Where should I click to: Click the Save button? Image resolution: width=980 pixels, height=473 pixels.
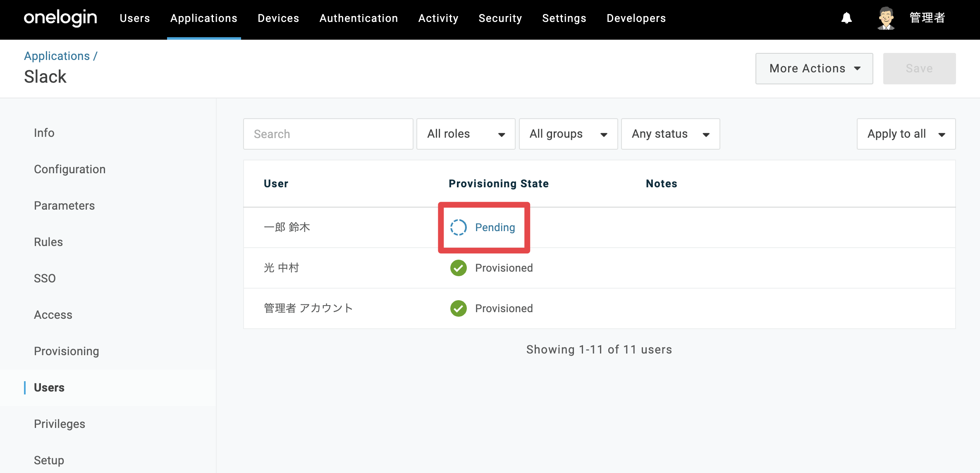coord(919,69)
